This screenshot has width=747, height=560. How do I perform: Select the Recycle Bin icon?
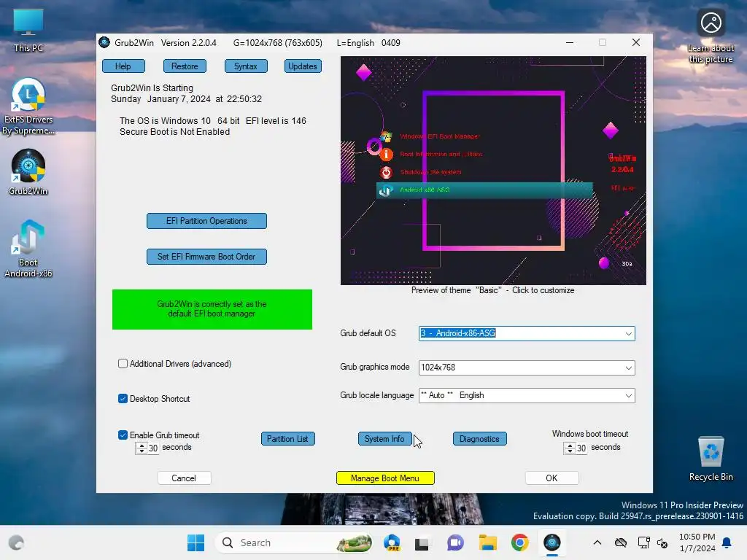711,459
